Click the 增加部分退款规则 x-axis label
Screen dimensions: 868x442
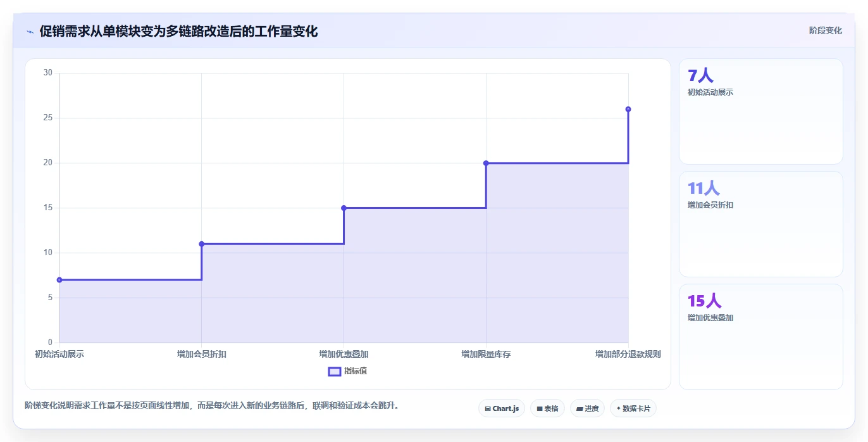click(628, 354)
